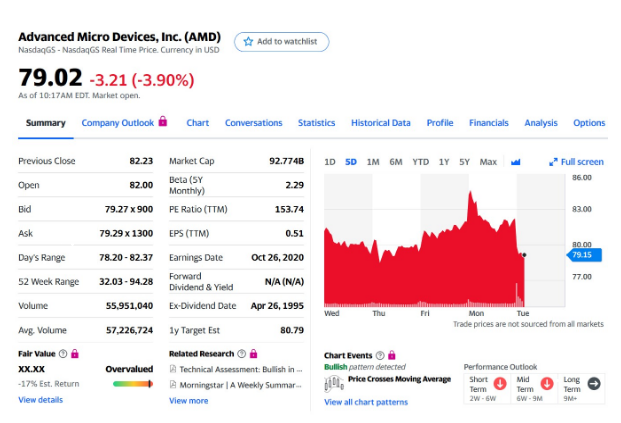Click the Short Term down arrow icon
The height and width of the screenshot is (423, 621).
point(500,383)
